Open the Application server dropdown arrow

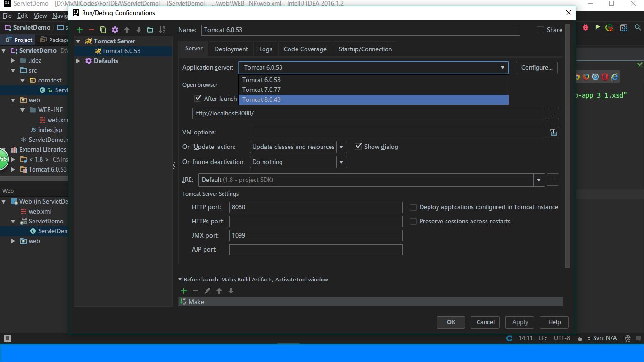503,67
